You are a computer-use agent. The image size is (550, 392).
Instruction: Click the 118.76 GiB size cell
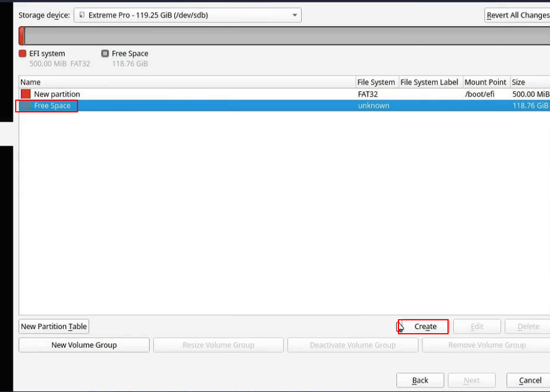coord(530,105)
